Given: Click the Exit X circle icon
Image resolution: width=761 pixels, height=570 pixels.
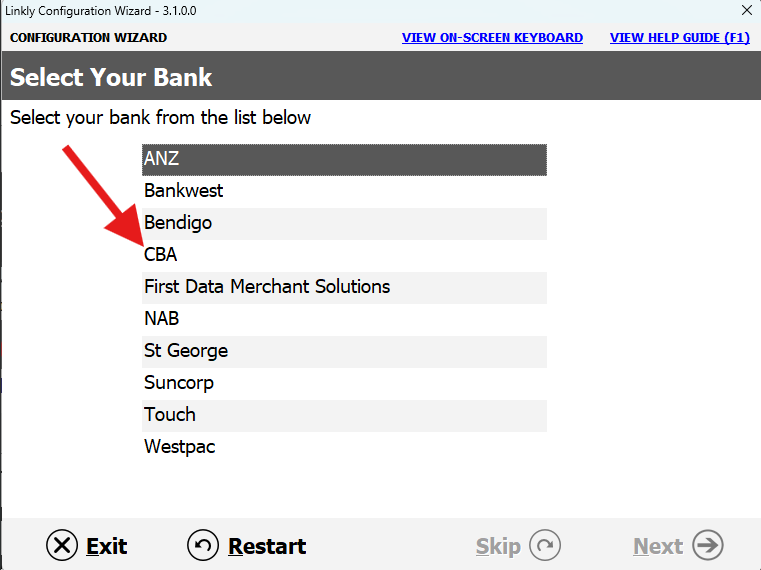Looking at the screenshot, I should [62, 545].
